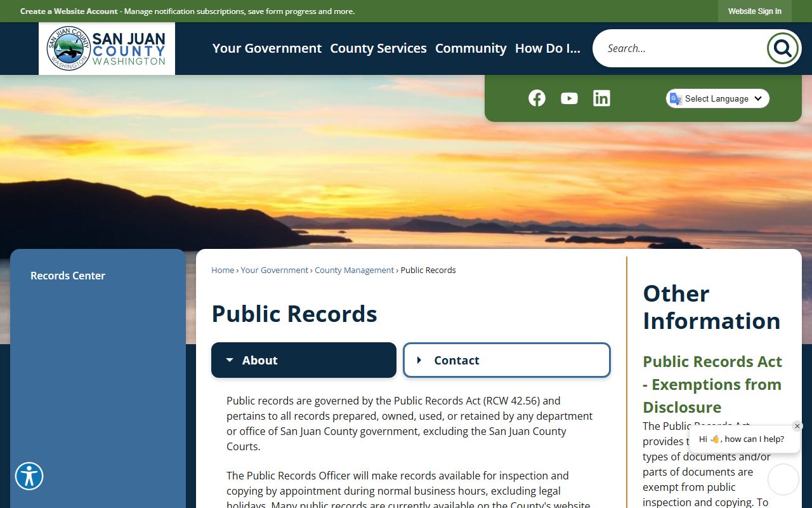The image size is (812, 508).
Task: Open the Select Language dropdown
Action: tap(717, 98)
